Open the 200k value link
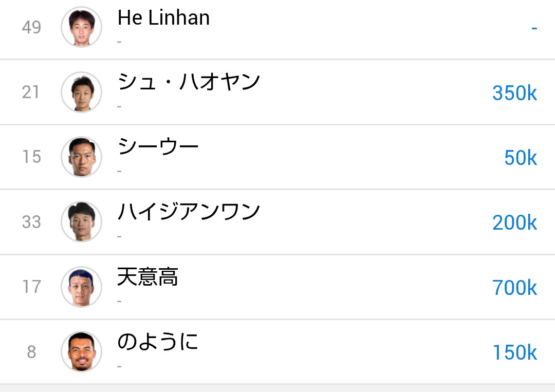 click(514, 222)
